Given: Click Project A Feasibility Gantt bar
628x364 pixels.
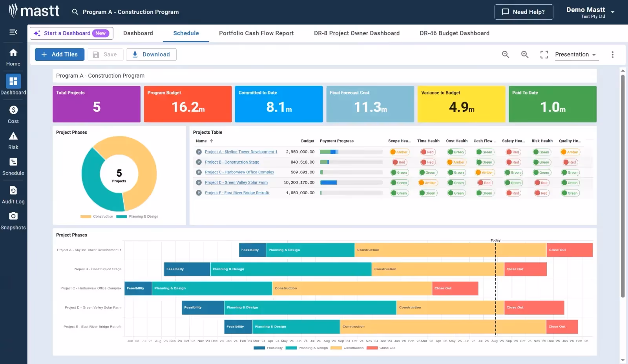Looking at the screenshot, I should click(x=252, y=250).
